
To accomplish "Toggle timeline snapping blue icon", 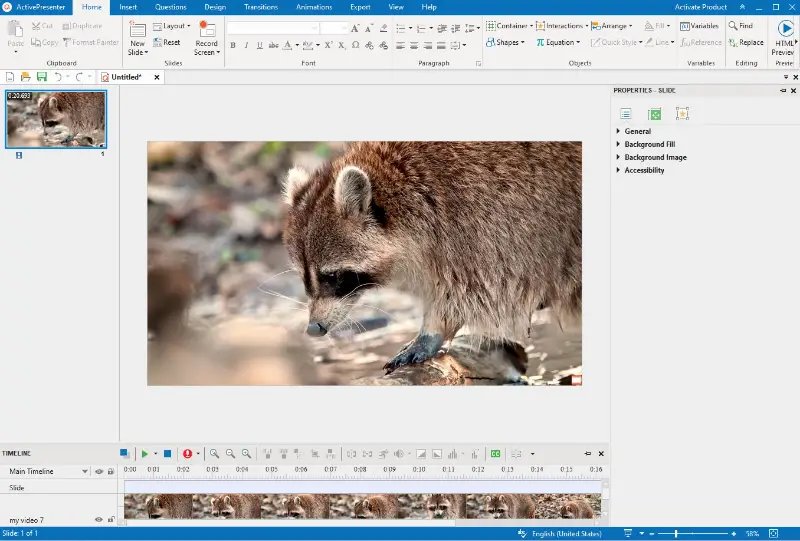I will (x=124, y=453).
